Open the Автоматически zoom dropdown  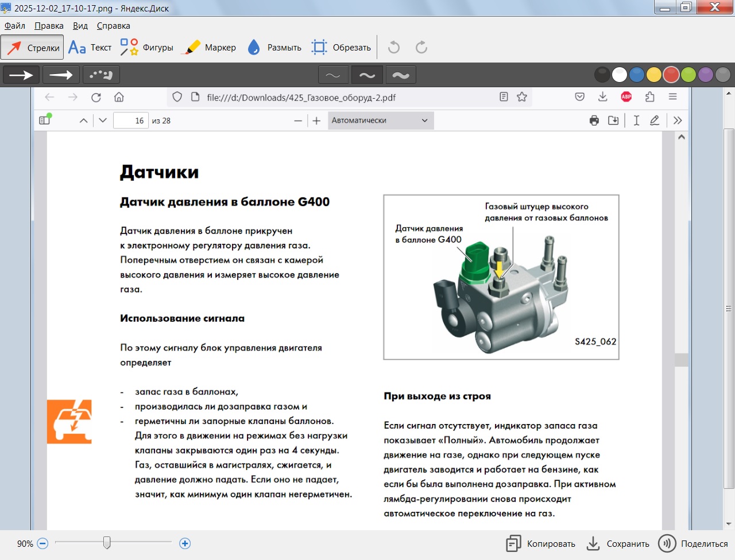380,120
